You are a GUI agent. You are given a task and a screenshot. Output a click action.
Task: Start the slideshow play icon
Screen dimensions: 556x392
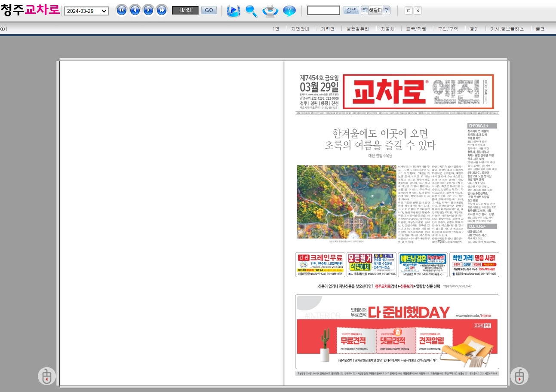(x=233, y=11)
